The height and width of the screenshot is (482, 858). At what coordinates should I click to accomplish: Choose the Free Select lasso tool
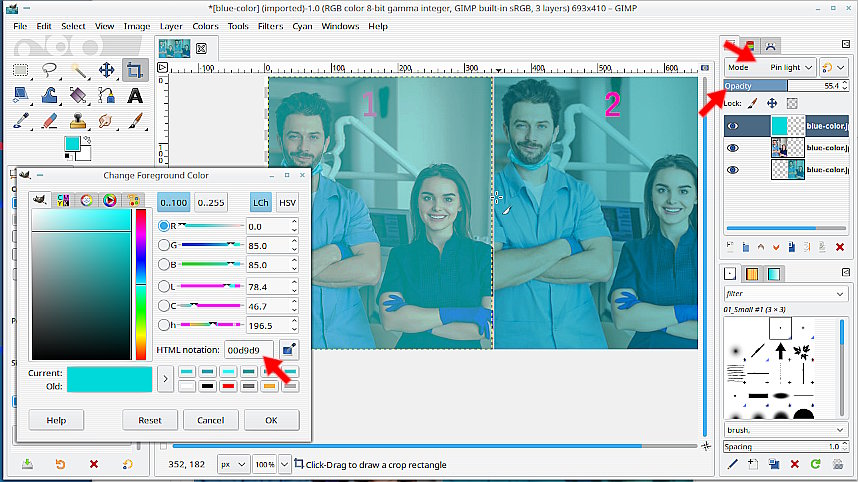[49, 70]
